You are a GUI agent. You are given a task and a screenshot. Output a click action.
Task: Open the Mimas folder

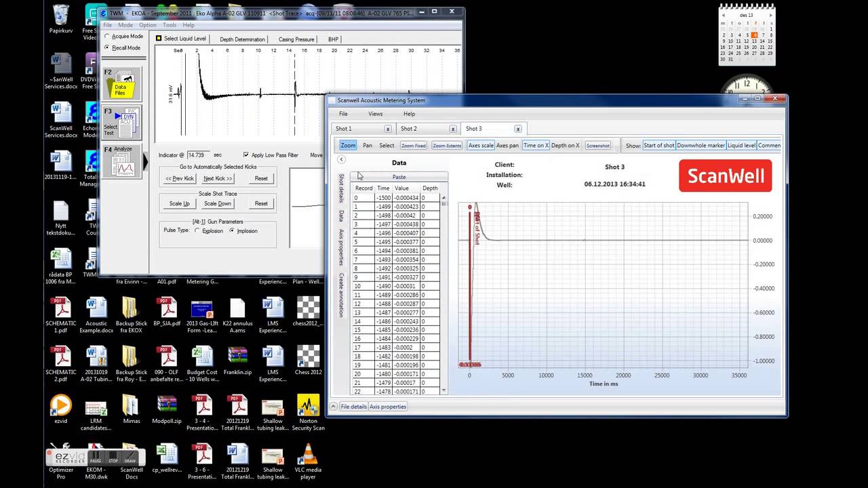pyautogui.click(x=132, y=409)
